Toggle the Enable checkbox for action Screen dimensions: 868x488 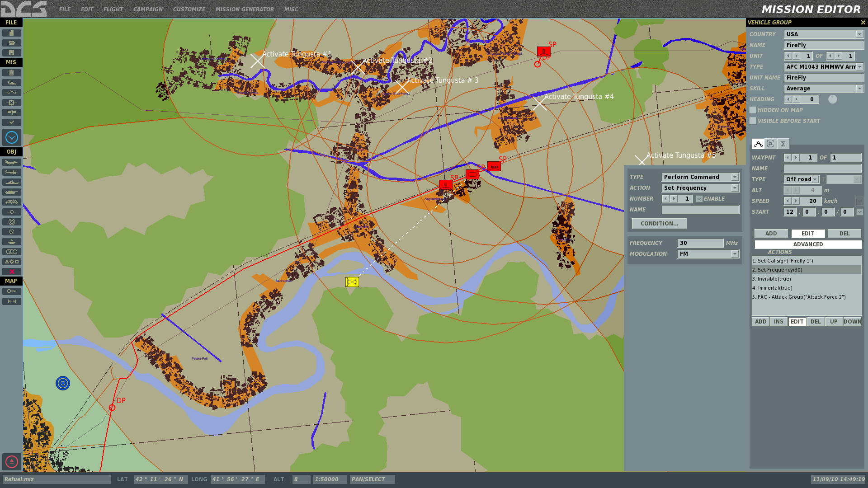[699, 199]
